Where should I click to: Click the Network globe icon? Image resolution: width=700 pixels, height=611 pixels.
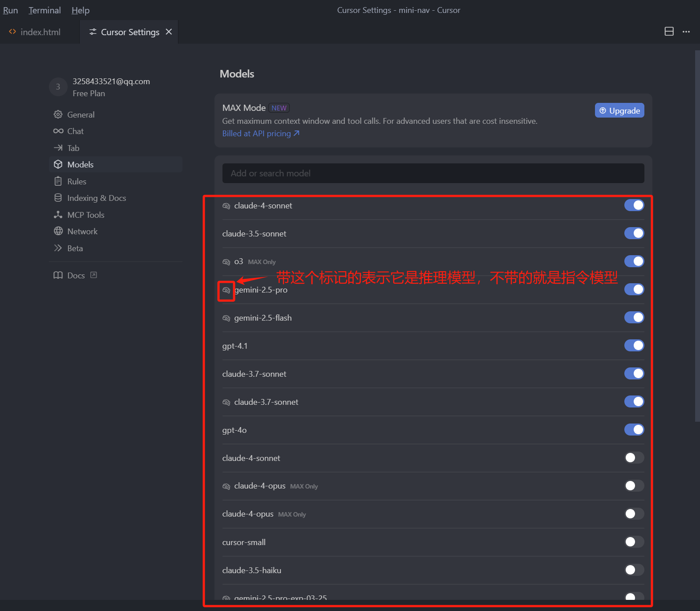tap(58, 231)
